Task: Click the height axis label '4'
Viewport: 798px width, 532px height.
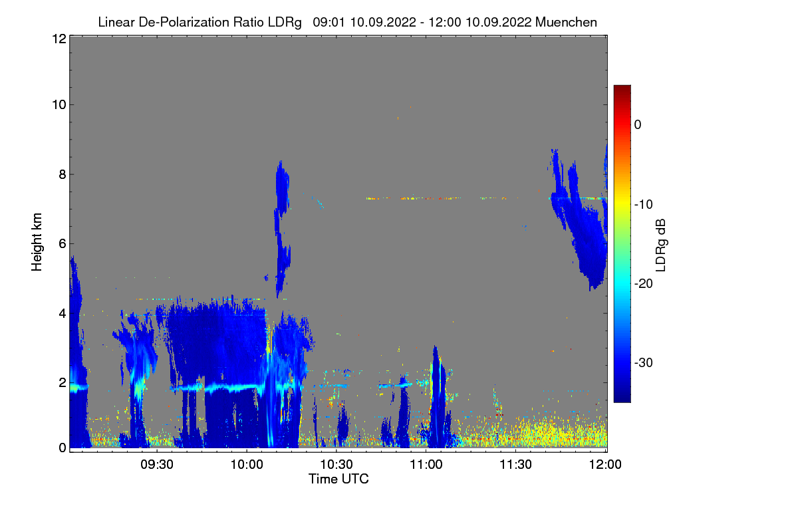Action: click(x=62, y=313)
